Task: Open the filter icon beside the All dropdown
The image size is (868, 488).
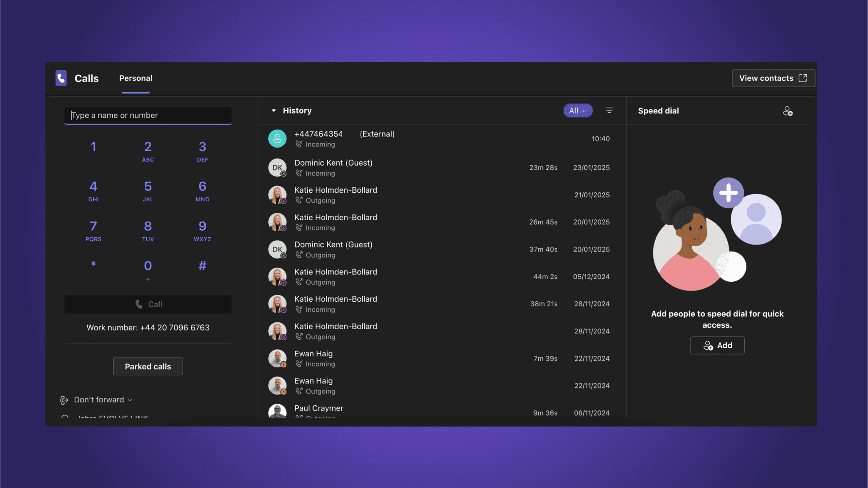Action: coord(609,110)
